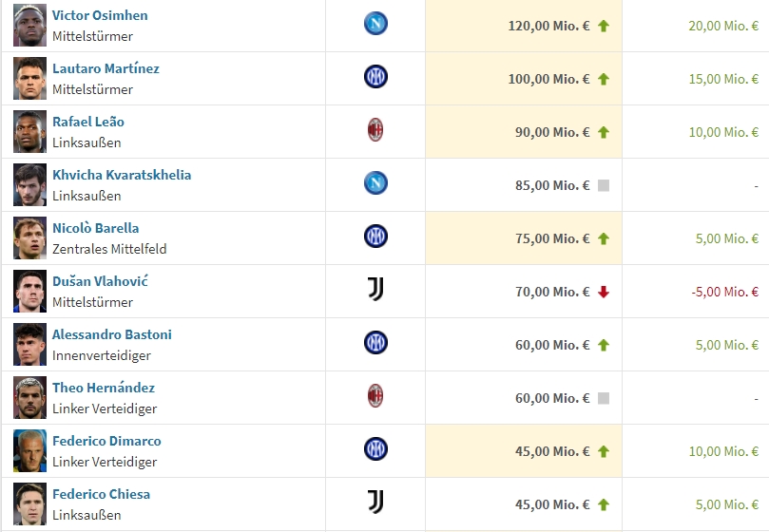Image resolution: width=769 pixels, height=532 pixels.
Task: Click red down arrow in Vlahović row
Action: (x=604, y=293)
